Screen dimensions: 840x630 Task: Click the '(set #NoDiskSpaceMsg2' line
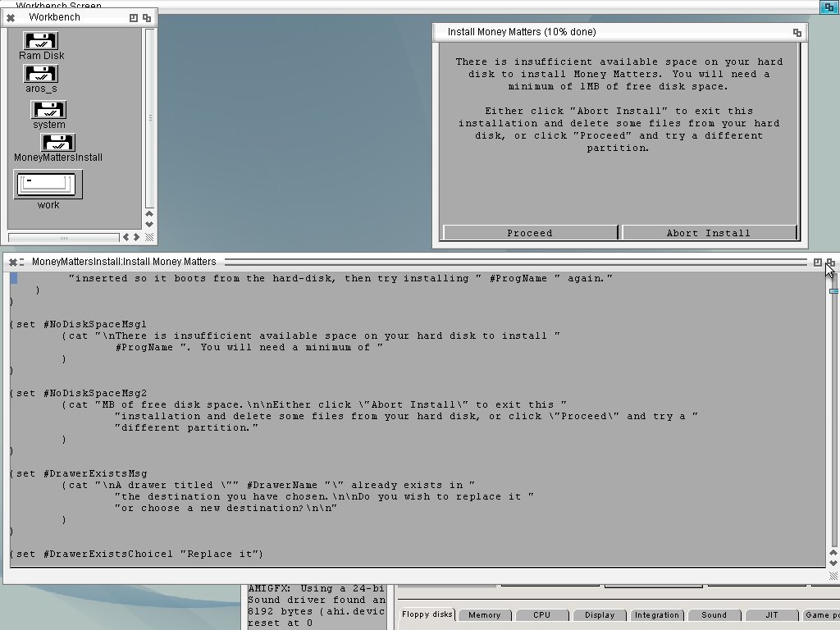[78, 393]
